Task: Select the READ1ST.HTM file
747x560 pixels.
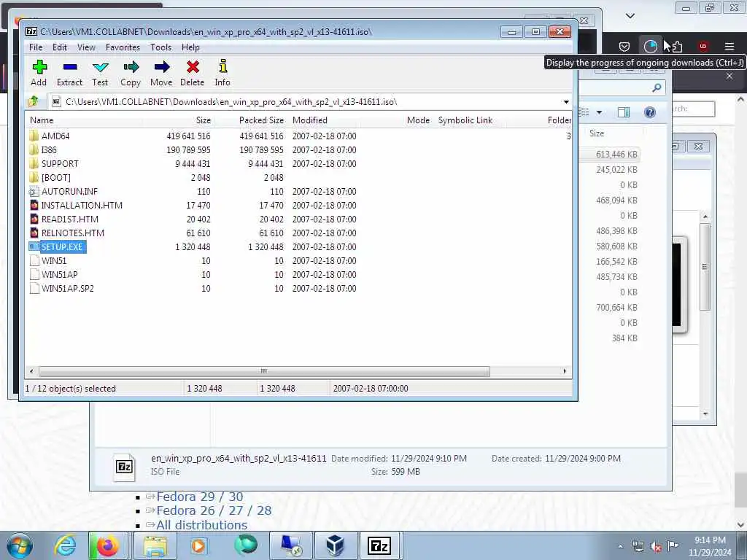Action: tap(69, 219)
